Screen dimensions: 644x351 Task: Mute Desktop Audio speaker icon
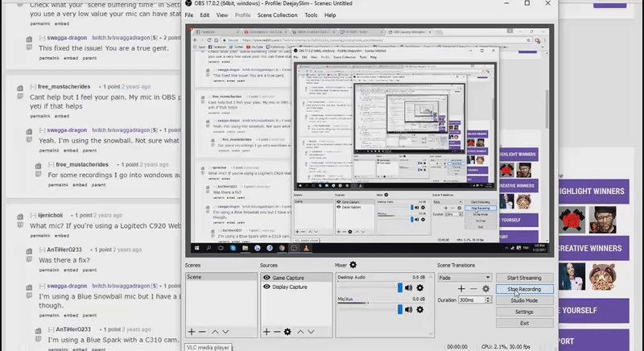click(x=409, y=287)
